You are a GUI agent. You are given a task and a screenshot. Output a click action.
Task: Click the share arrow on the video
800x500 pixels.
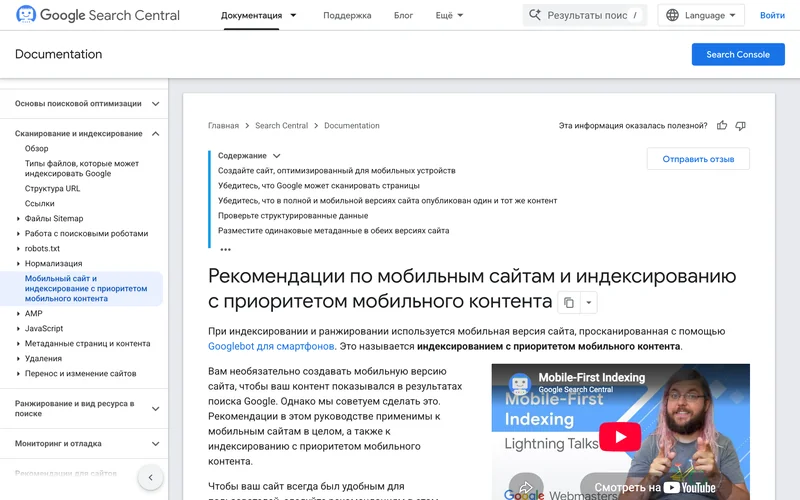pyautogui.click(x=526, y=486)
